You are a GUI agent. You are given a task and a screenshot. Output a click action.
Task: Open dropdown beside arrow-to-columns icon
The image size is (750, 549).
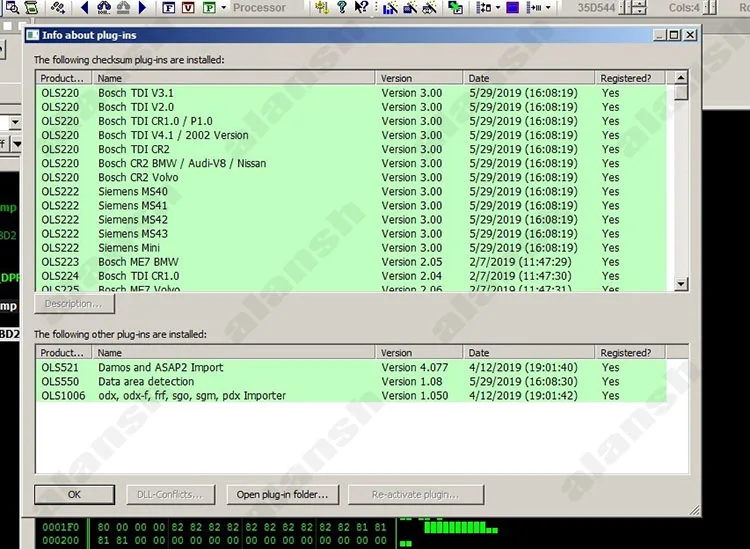548,8
